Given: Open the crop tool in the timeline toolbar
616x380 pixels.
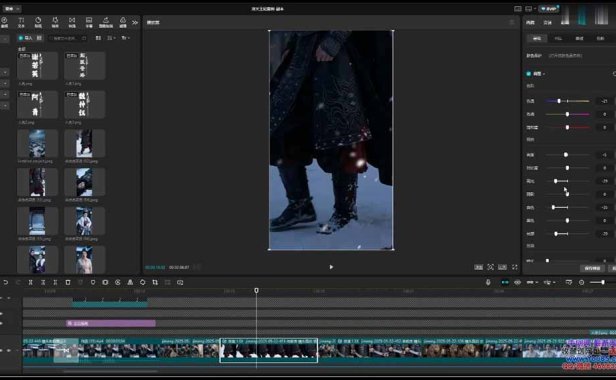Looking at the screenshot, I should [x=155, y=282].
